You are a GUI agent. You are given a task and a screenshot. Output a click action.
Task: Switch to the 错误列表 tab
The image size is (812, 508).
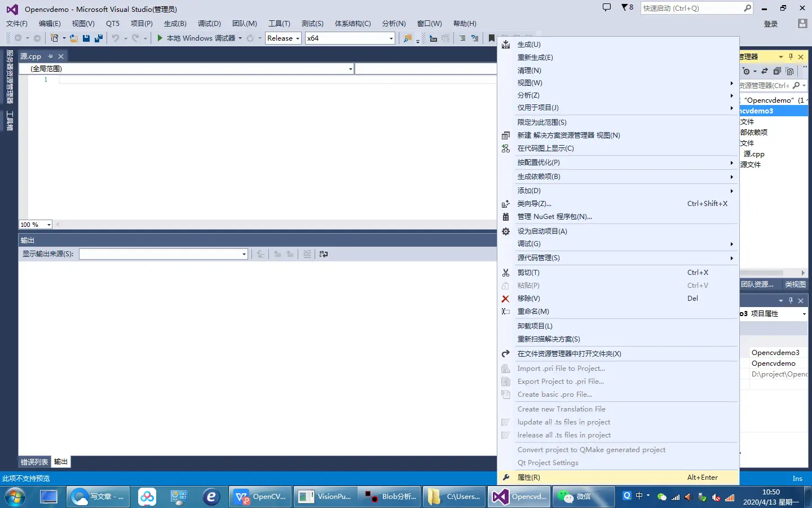point(34,462)
